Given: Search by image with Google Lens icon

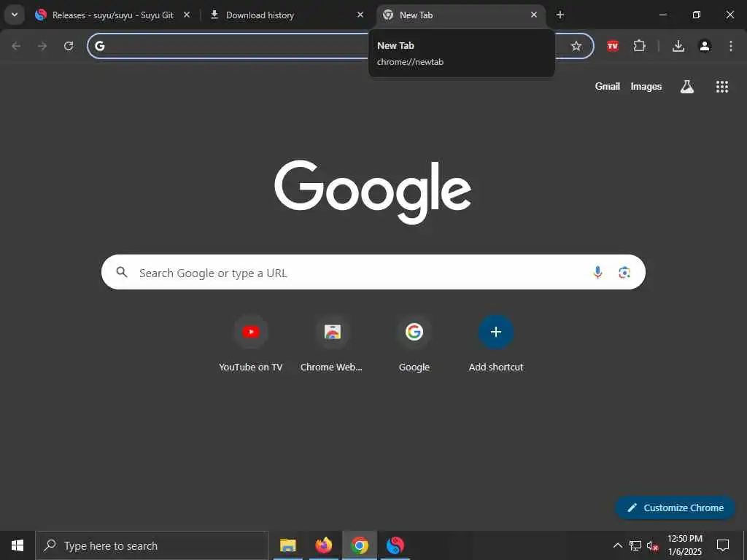Looking at the screenshot, I should click(624, 272).
